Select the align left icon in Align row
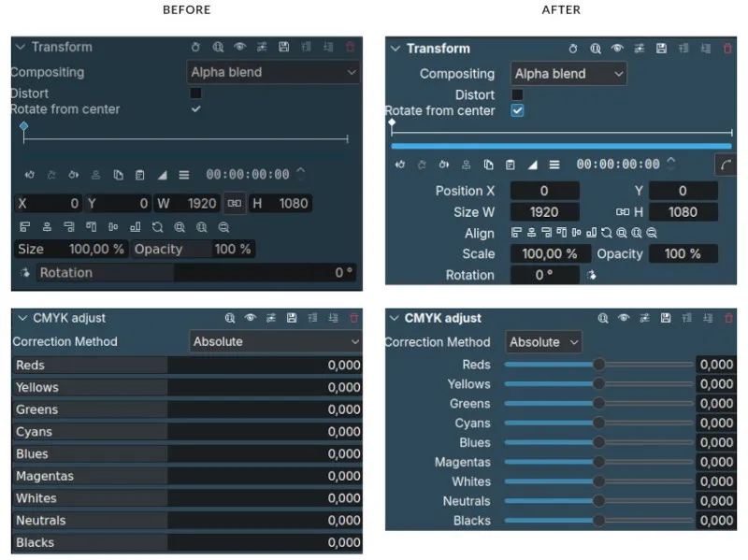 click(515, 232)
